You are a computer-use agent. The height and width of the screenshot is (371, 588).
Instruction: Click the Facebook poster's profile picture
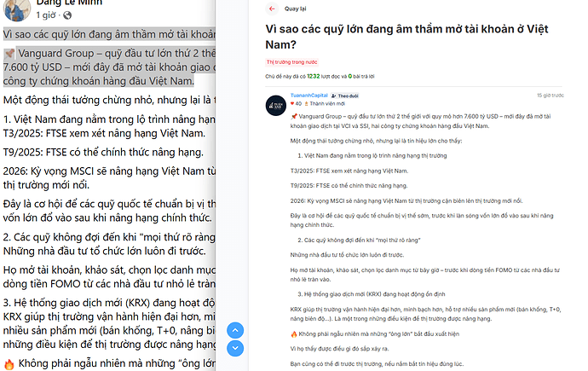coord(17,9)
